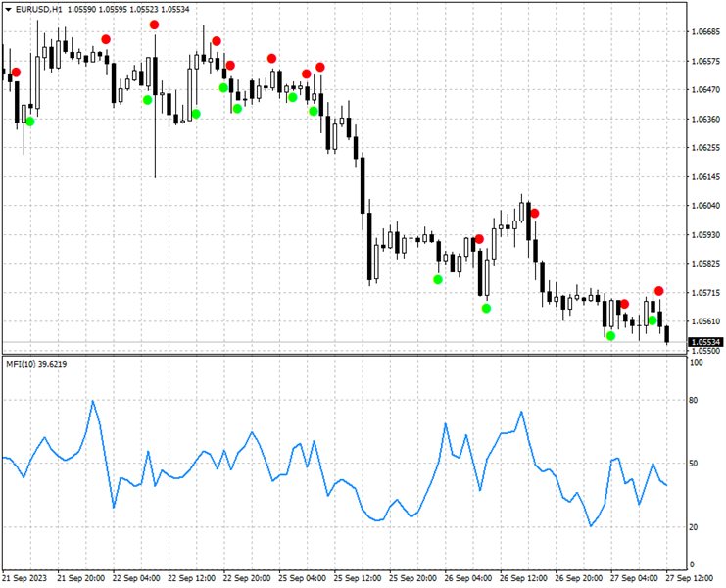Click the 1.05715 price axis label
The width and height of the screenshot is (726, 588).
705,293
